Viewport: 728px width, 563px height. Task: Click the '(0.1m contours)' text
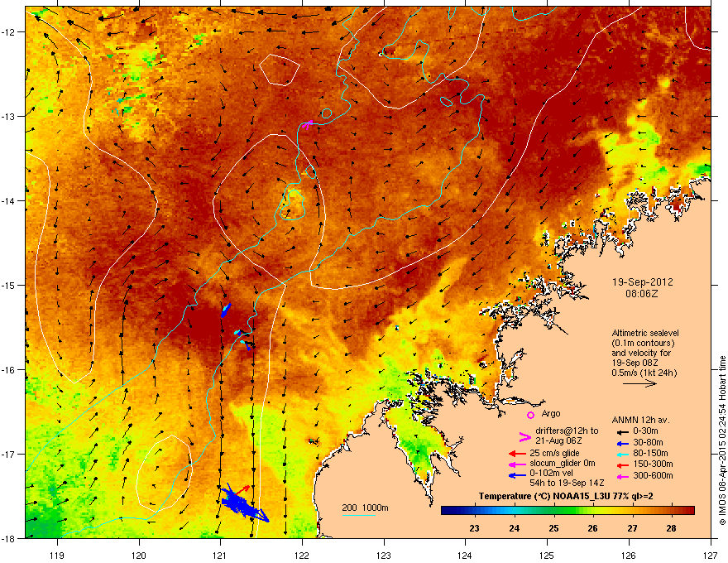643,344
